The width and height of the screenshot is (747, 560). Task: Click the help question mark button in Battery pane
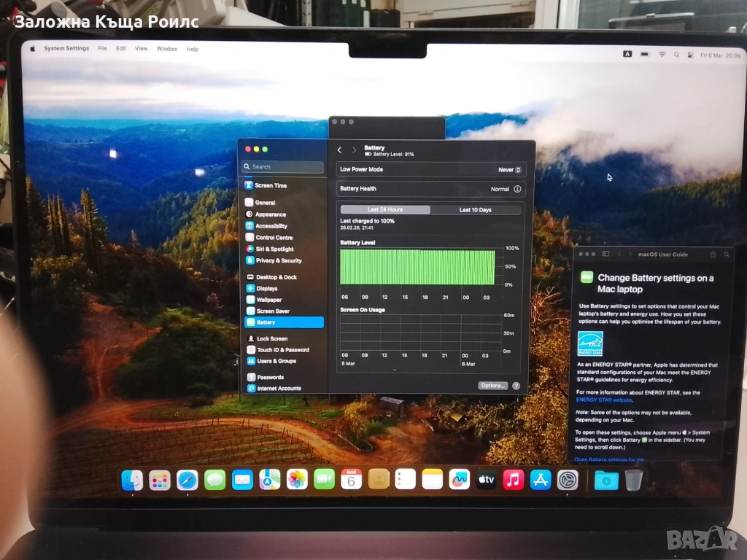click(x=516, y=386)
